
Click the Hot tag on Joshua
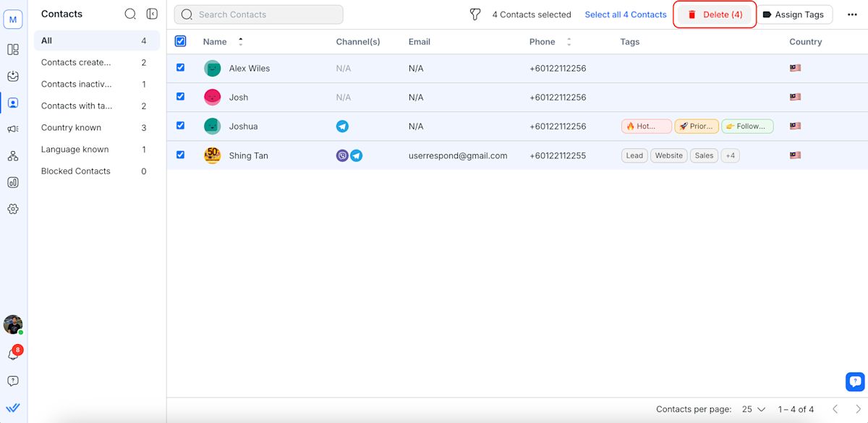[646, 127]
